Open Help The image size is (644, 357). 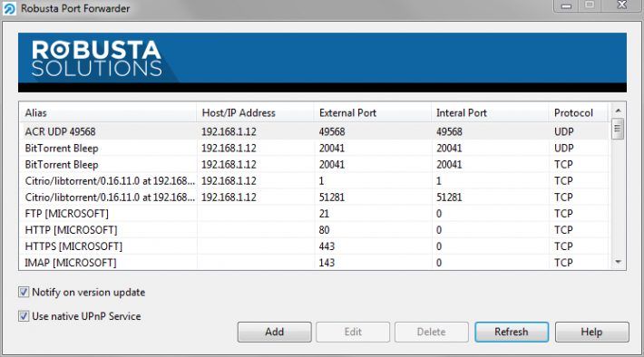tap(591, 332)
